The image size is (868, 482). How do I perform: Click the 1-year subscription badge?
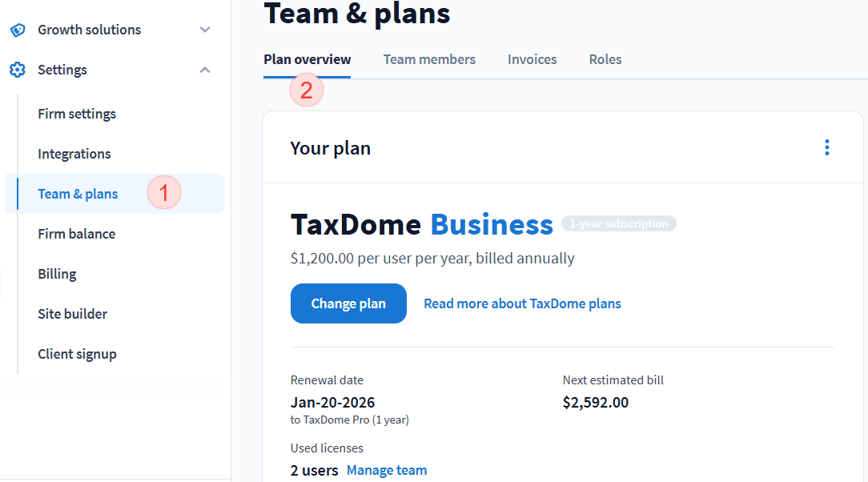(x=618, y=224)
